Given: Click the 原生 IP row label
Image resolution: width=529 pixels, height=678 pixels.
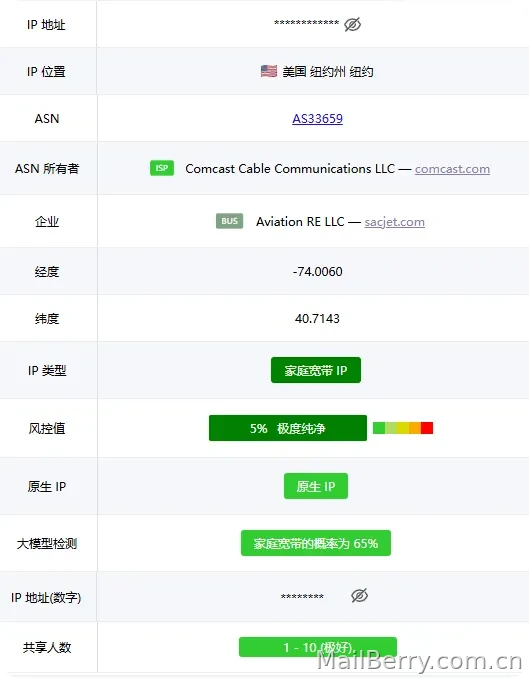Looking at the screenshot, I should pos(47,486).
